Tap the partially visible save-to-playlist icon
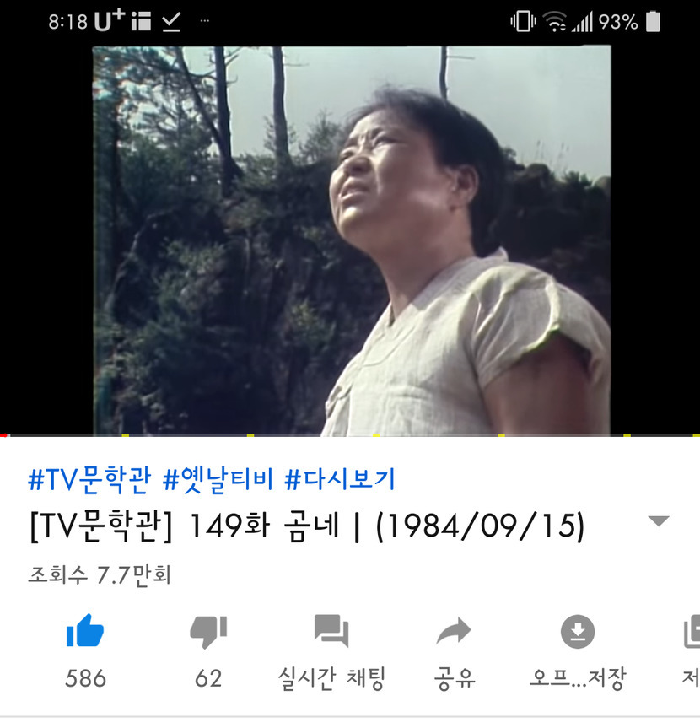Viewport: 700px width, 728px height. tap(692, 631)
